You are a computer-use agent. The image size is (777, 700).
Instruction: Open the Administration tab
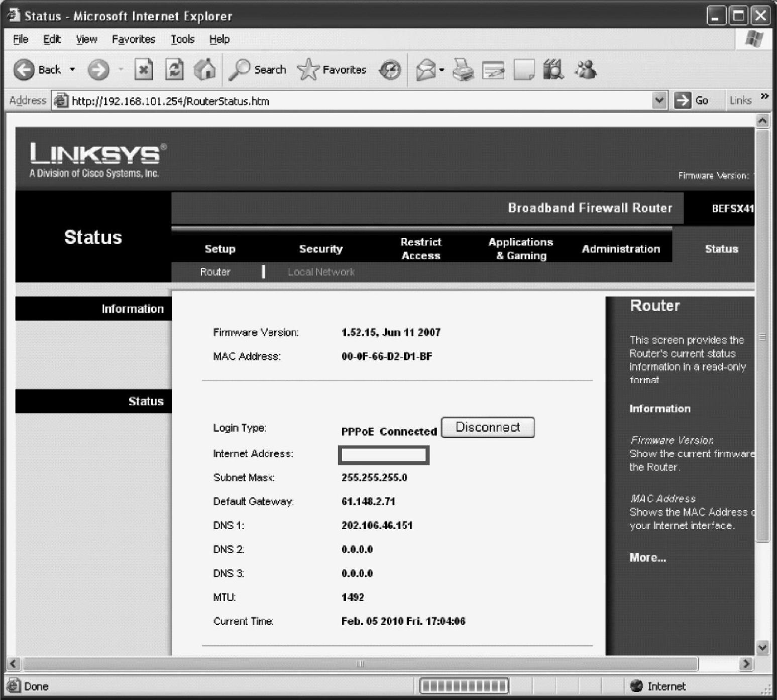pos(621,249)
